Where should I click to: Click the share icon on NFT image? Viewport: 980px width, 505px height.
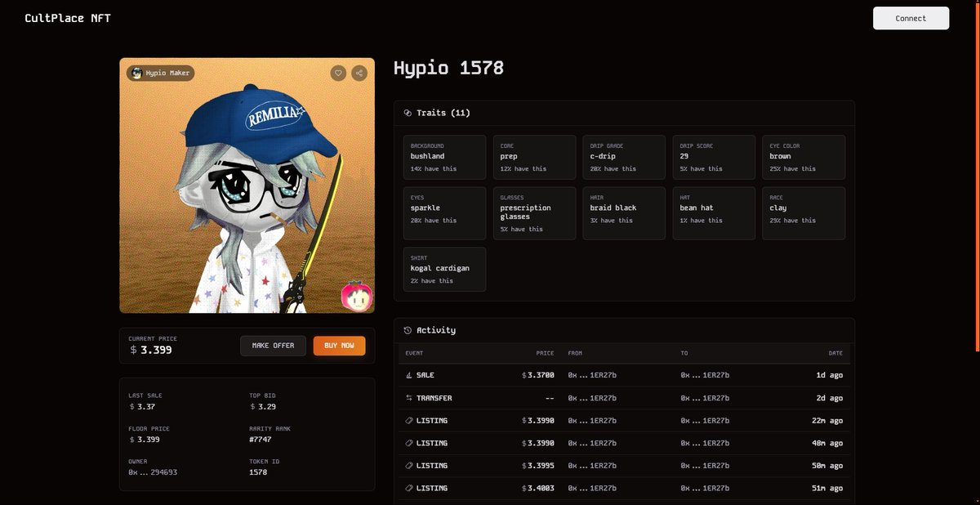pyautogui.click(x=359, y=73)
